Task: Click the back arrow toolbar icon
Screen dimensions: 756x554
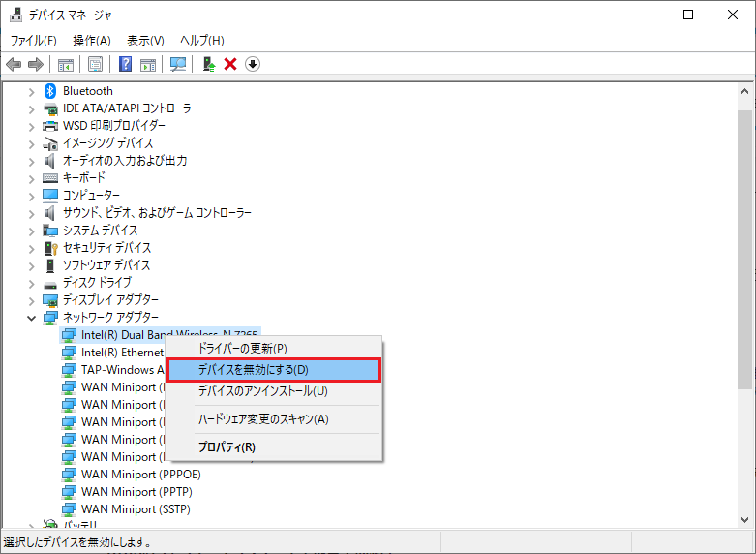Action: (x=14, y=64)
